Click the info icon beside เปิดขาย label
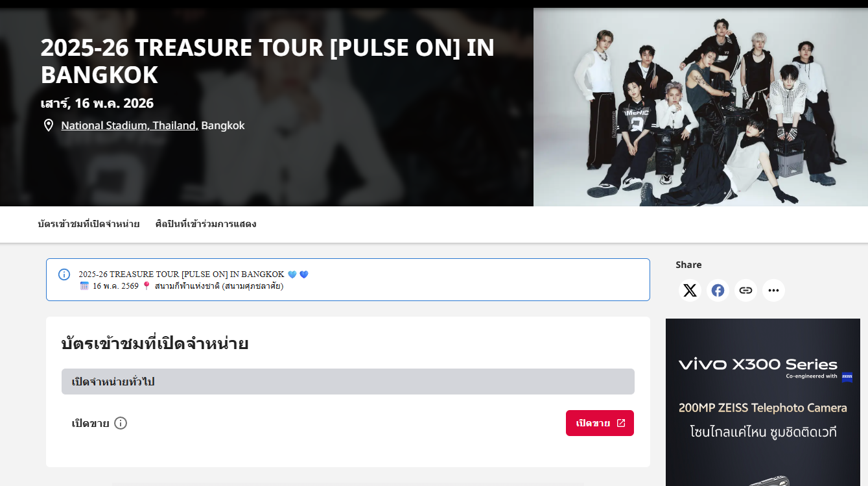The image size is (868, 486). pos(121,423)
